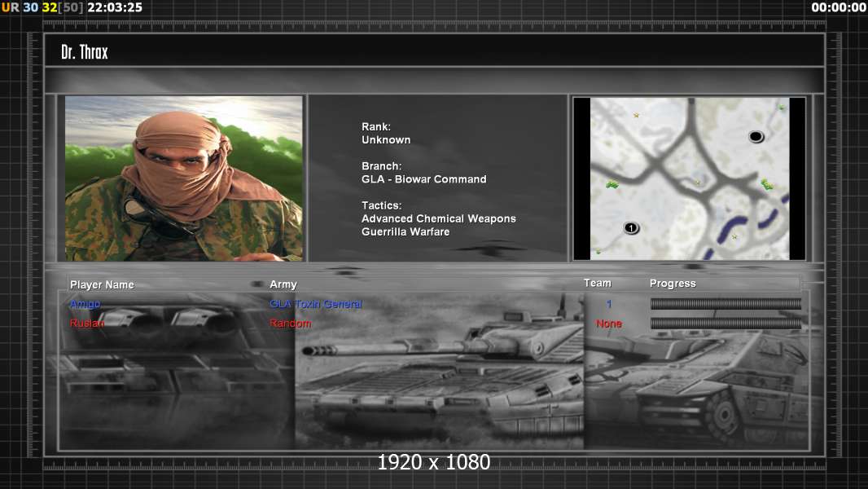
Task: Click the GLA Toxin General army entry
Action: pyautogui.click(x=316, y=303)
